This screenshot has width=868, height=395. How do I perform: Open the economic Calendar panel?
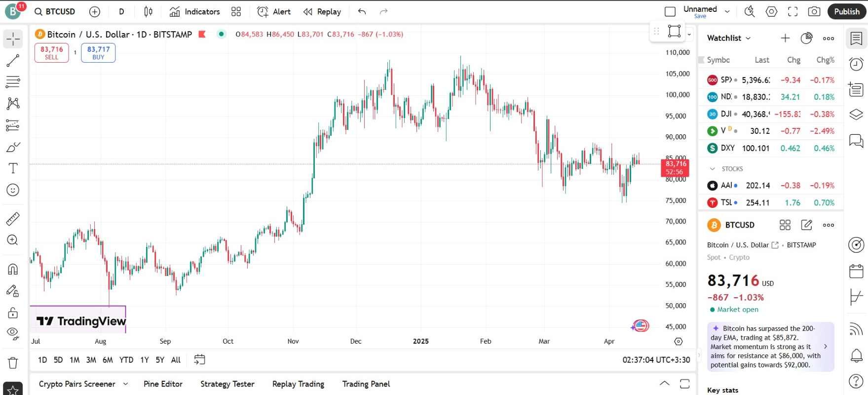tap(856, 271)
